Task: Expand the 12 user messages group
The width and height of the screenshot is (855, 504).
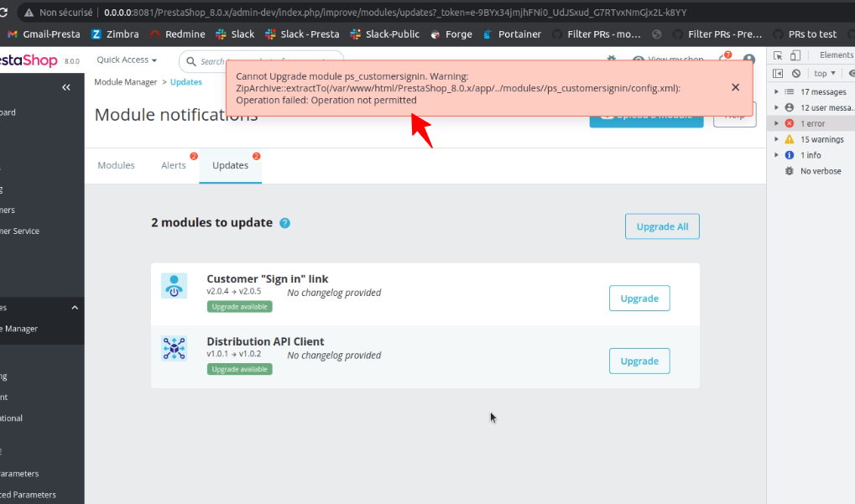Action: 821,107
